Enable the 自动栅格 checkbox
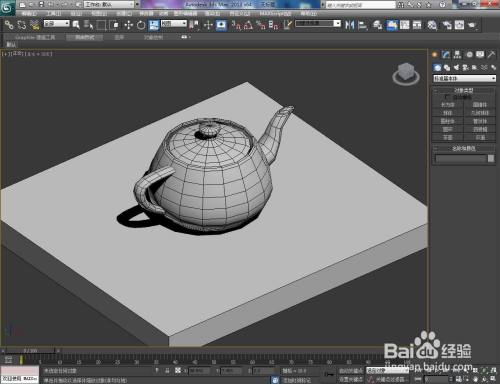The width and height of the screenshot is (500, 384). point(447,97)
